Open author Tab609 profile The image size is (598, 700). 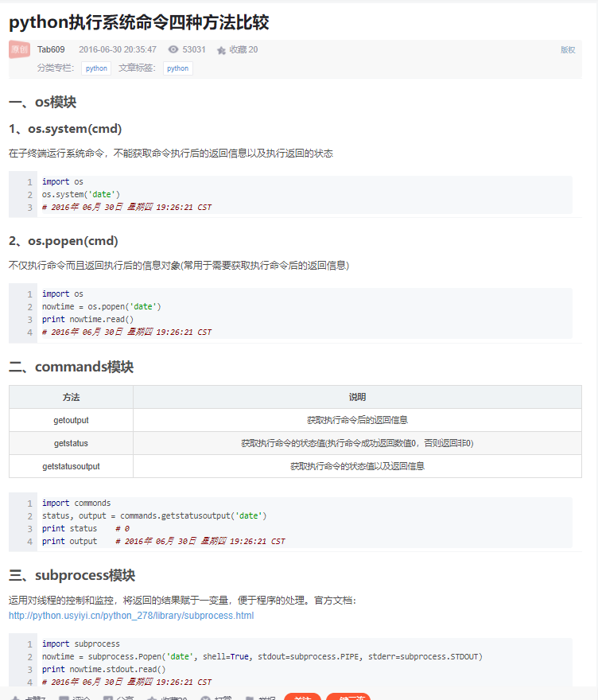[x=51, y=49]
